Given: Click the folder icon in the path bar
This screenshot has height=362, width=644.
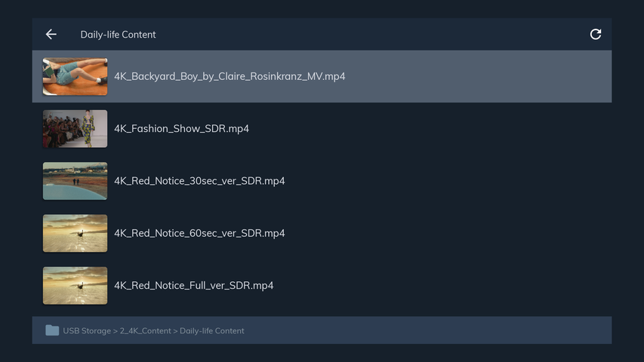Looking at the screenshot, I should pyautogui.click(x=52, y=330).
